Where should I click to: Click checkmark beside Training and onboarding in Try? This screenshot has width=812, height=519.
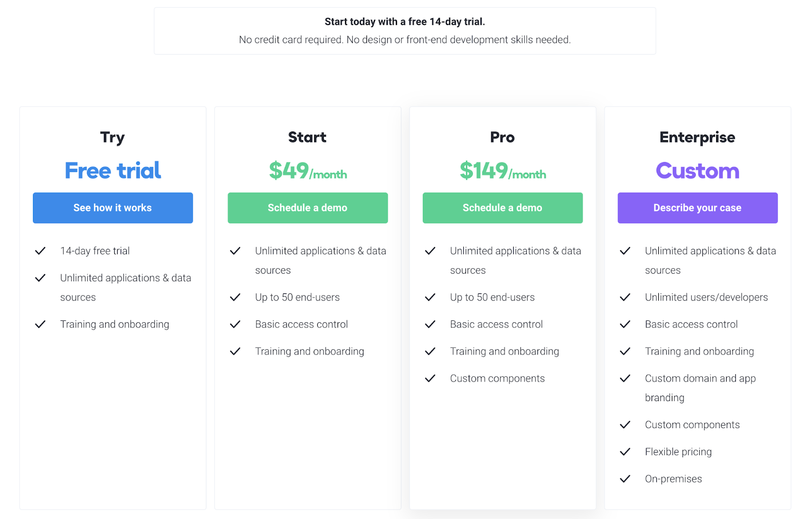pos(40,325)
